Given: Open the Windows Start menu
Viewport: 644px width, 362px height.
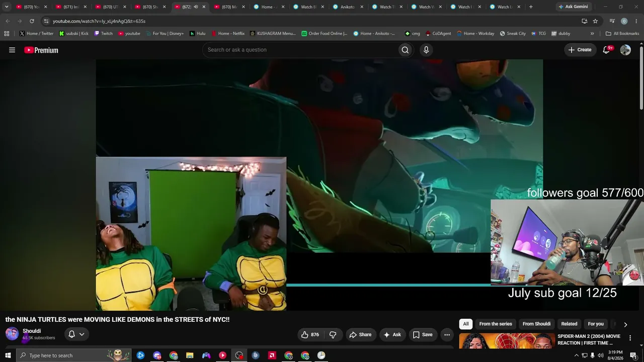Looking at the screenshot, I should pyautogui.click(x=8, y=355).
